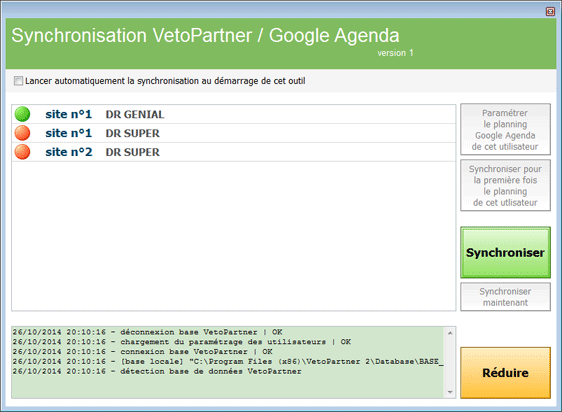Click the orange Réduire button
562x412 pixels.
pyautogui.click(x=505, y=373)
